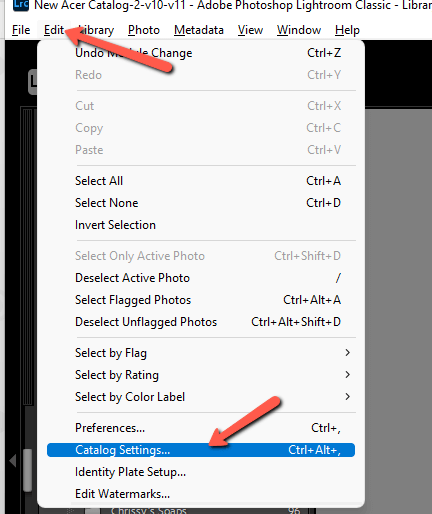Open Identity Plate Setup dialog

[x=201, y=472]
